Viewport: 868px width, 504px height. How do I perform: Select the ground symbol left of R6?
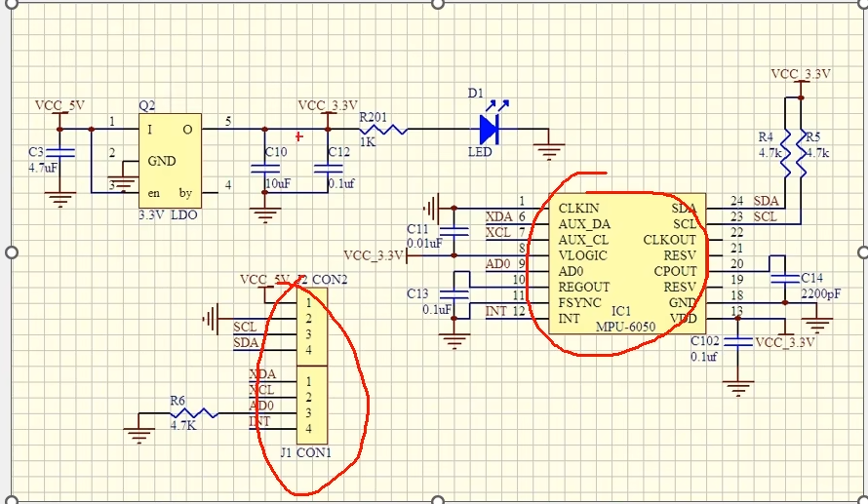(x=138, y=435)
